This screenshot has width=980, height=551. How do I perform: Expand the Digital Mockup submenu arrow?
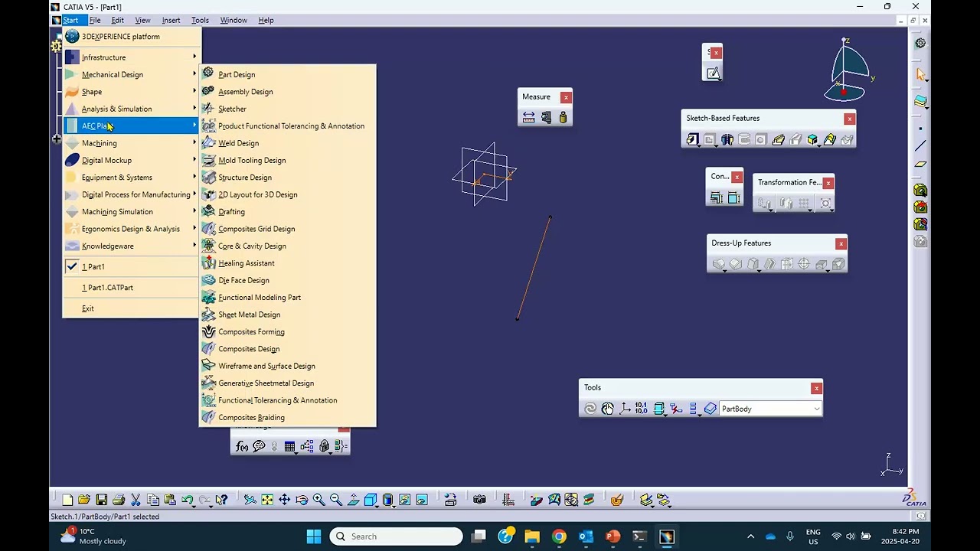[x=194, y=159]
